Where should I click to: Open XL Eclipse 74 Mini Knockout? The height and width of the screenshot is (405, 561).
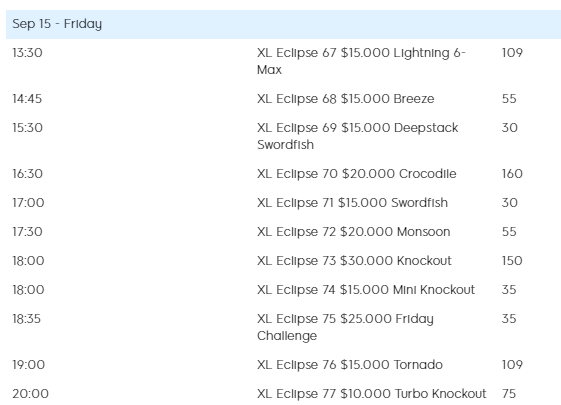click(366, 290)
